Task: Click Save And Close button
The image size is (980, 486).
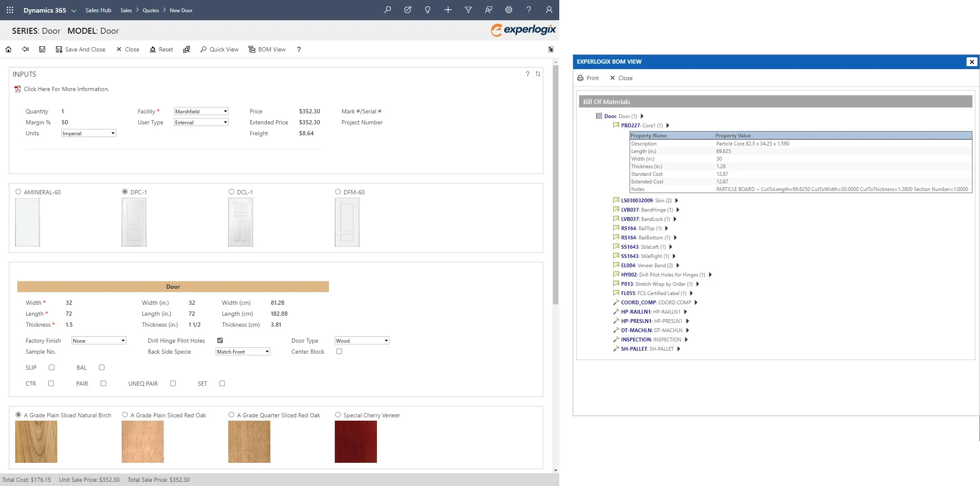Action: (x=80, y=49)
